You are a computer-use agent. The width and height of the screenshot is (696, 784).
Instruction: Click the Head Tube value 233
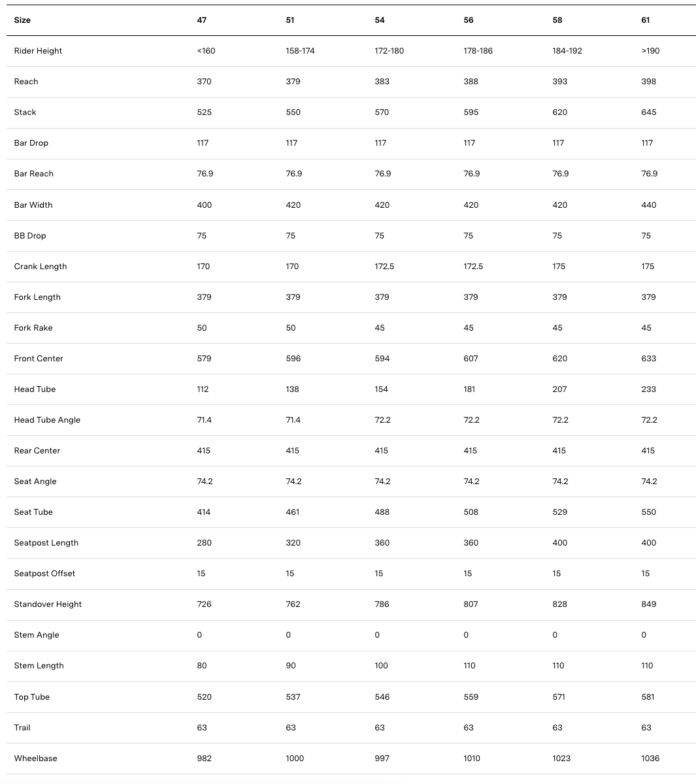tap(648, 389)
